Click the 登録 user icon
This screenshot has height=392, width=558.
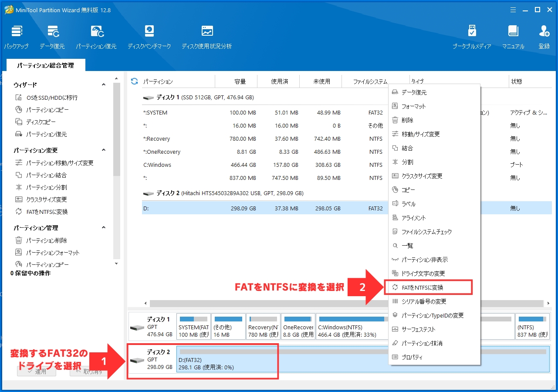pos(544,37)
